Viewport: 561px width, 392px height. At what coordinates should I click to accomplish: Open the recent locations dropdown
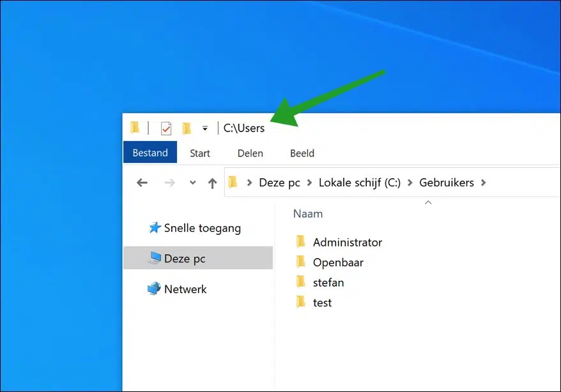(x=193, y=183)
